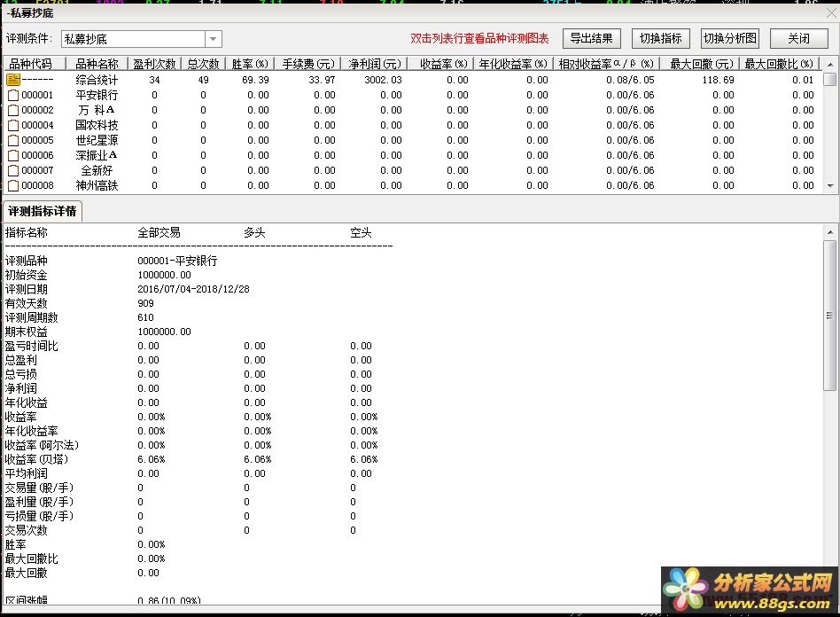Click the document icon next to code 000006

coord(13,155)
